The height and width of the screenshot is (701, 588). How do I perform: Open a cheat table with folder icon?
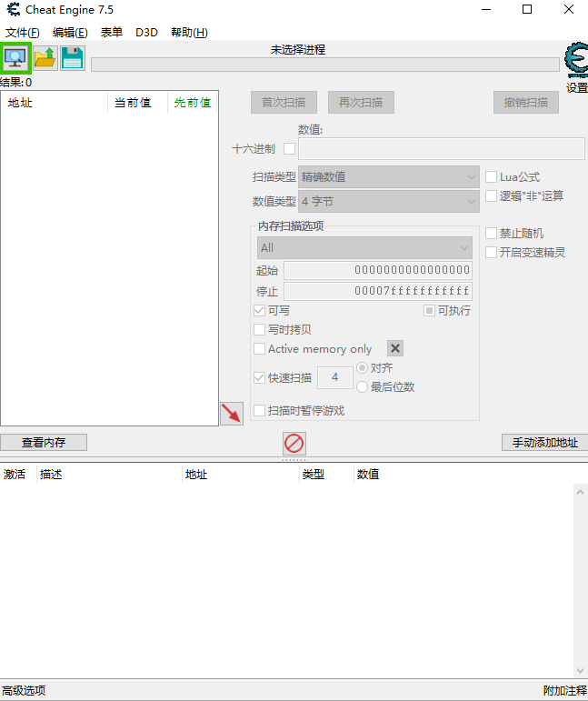[45, 58]
